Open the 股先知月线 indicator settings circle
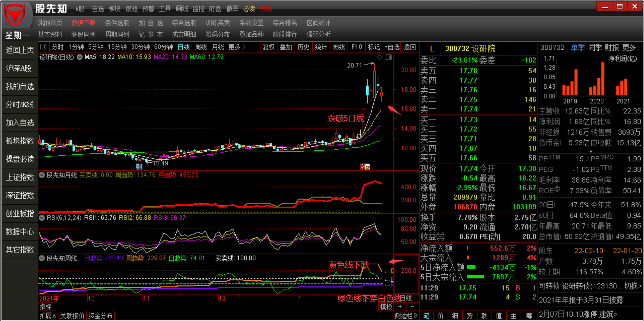This screenshot has height=321, width=644. pyautogui.click(x=42, y=175)
